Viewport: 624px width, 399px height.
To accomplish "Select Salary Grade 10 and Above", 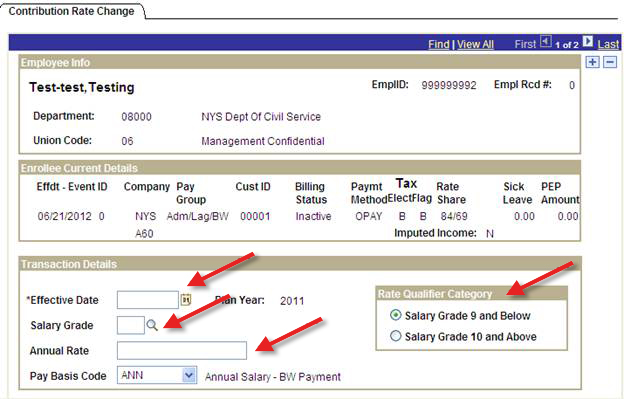I will (395, 336).
